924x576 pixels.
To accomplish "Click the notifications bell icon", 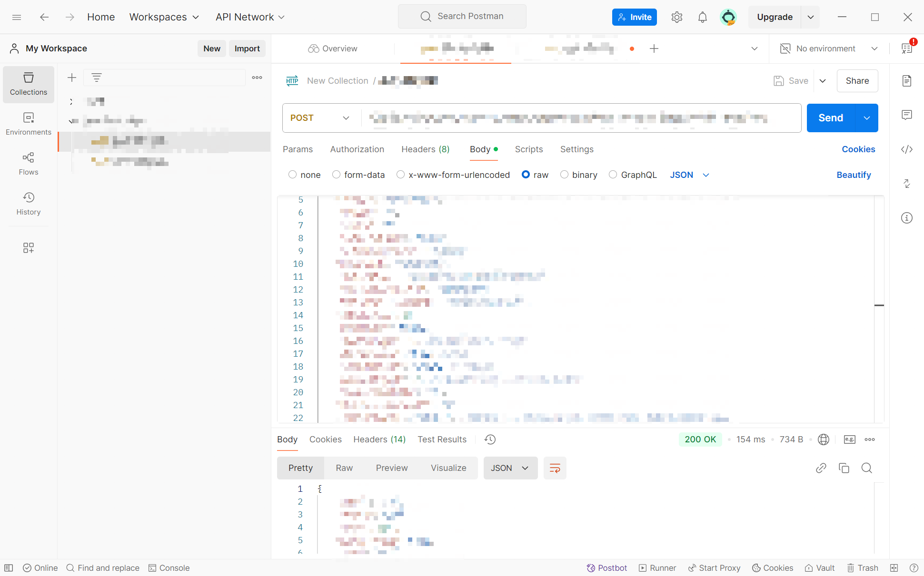I will coord(702,17).
